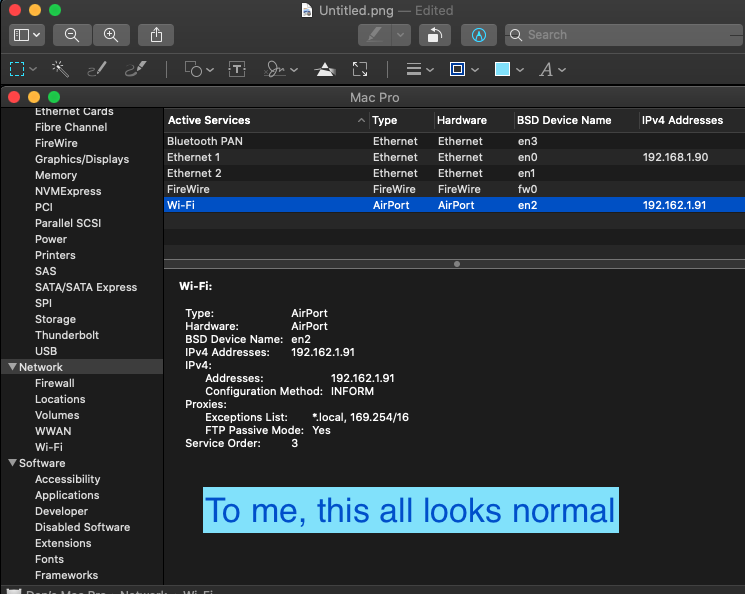
Task: Select Firewall in the sidebar list
Action: point(55,383)
